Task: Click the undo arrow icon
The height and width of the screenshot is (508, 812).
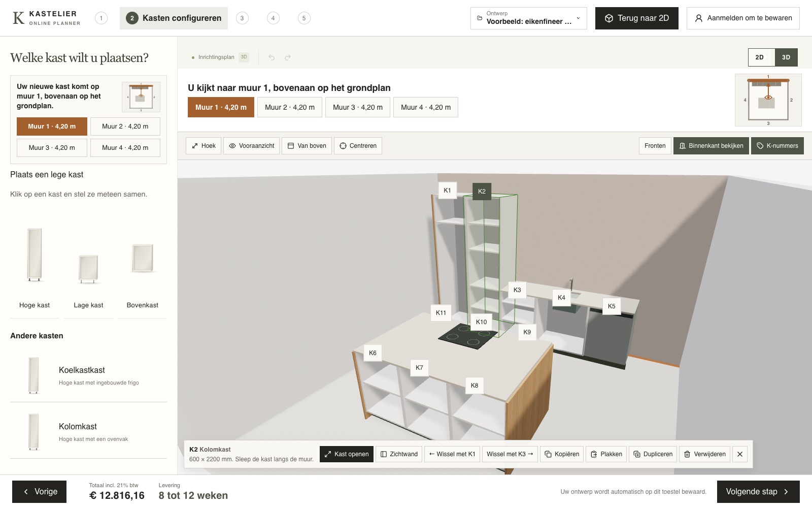Action: click(272, 57)
